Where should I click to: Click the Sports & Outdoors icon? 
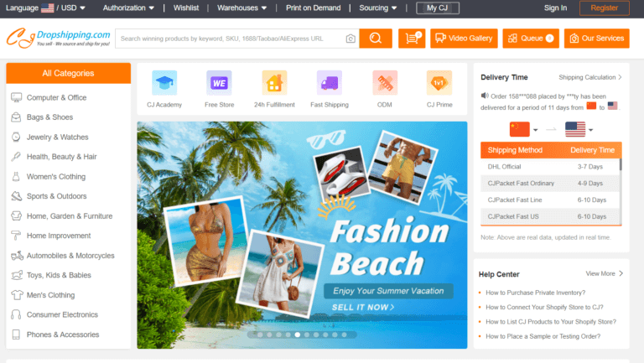(x=17, y=196)
